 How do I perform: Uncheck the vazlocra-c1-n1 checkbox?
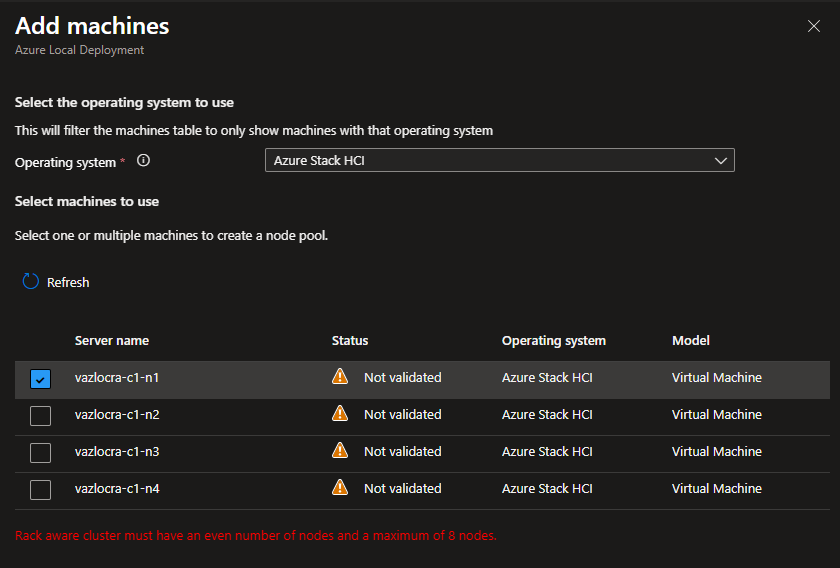40,379
